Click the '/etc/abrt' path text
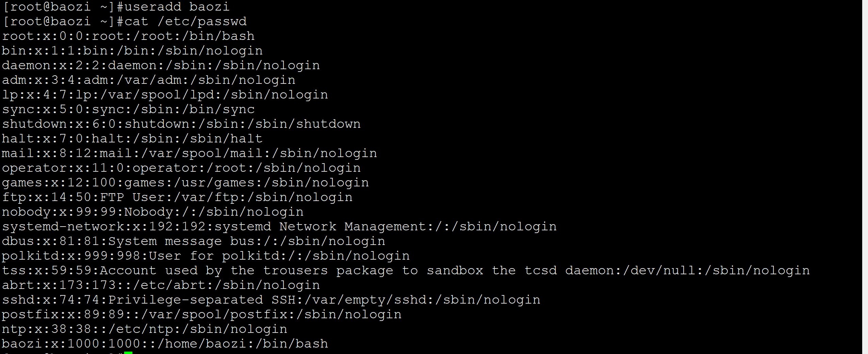This screenshot has width=868, height=354. (x=169, y=285)
